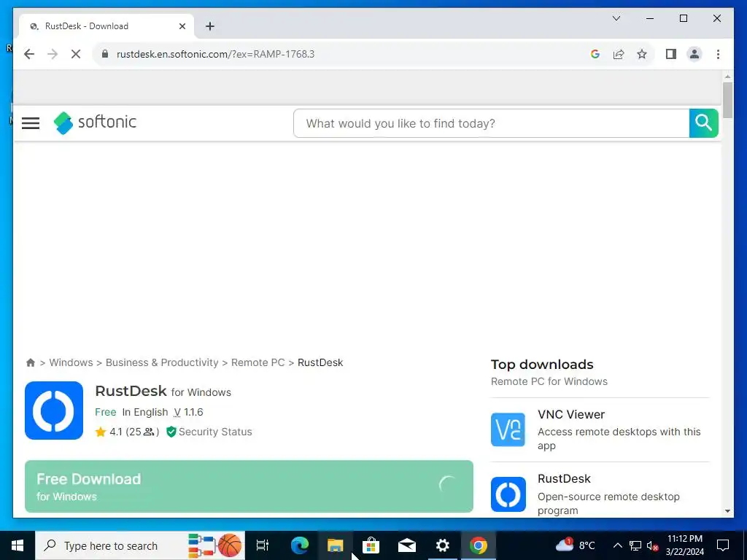Image resolution: width=747 pixels, height=560 pixels.
Task: Click Free price label
Action: [x=105, y=413]
